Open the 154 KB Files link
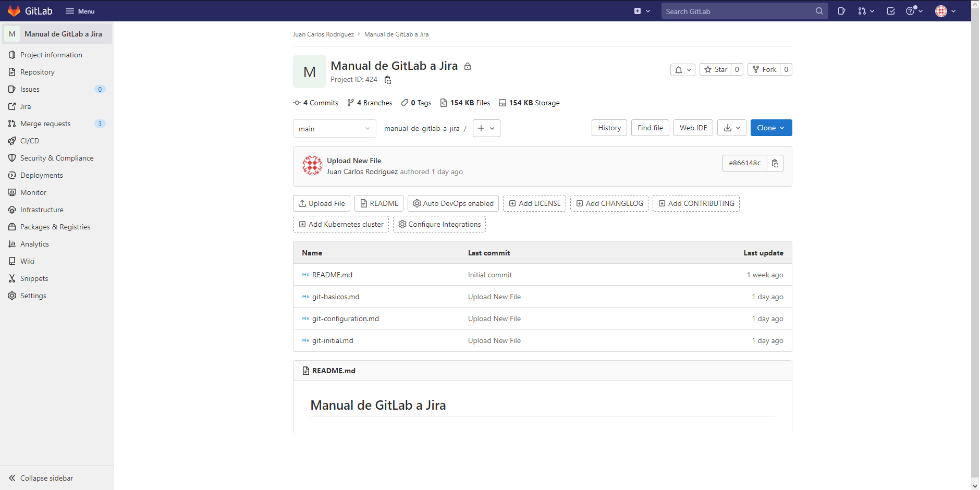The width and height of the screenshot is (980, 490). 465,103
